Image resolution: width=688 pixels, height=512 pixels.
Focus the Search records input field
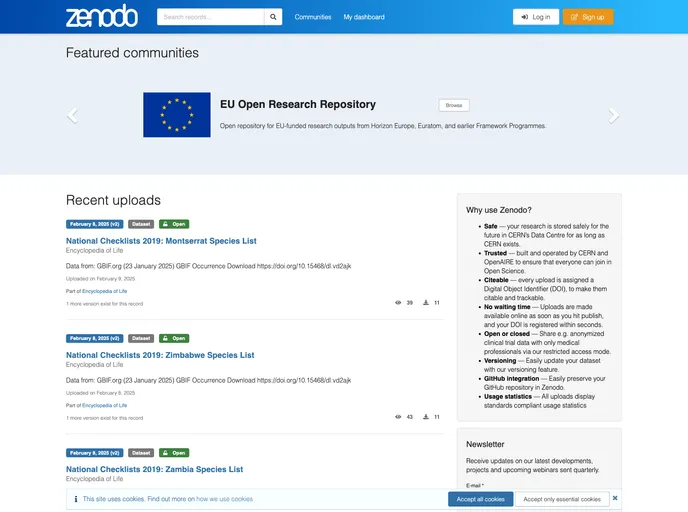210,17
